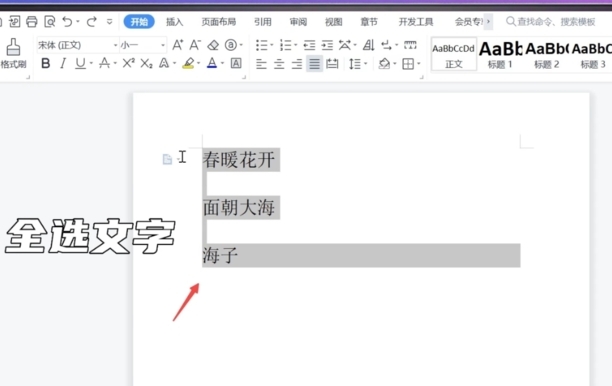
Task: Click the numbered list icon
Action: (x=286, y=45)
